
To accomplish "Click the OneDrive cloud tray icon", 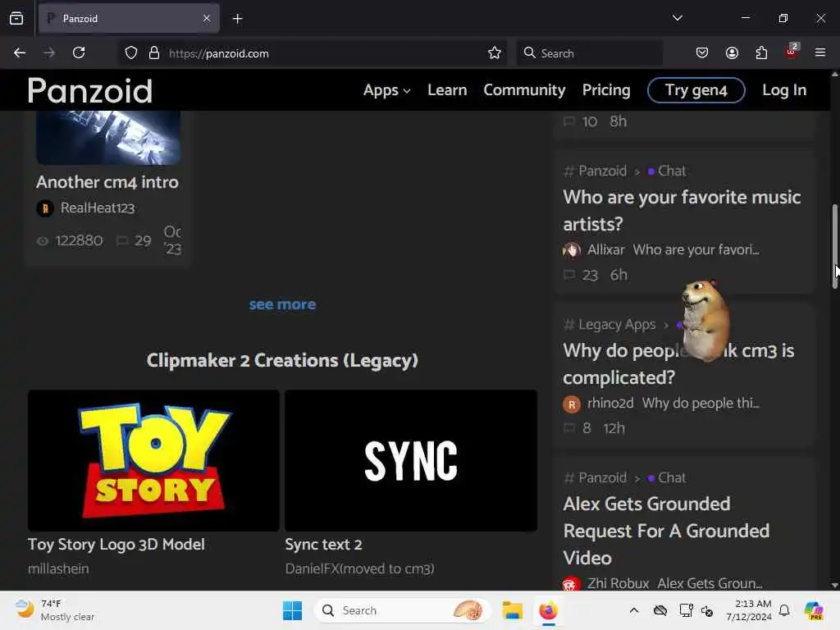I will pos(660,610).
